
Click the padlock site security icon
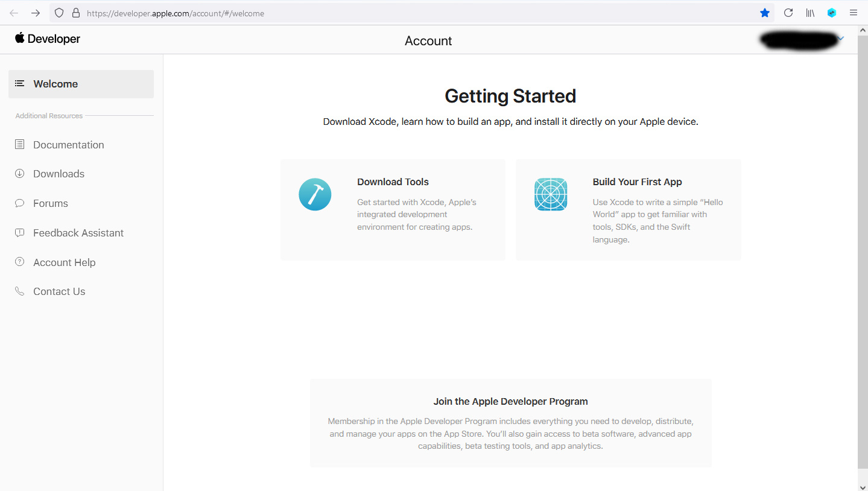tap(75, 13)
